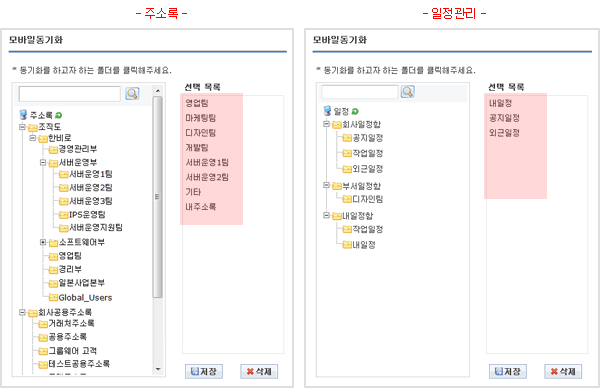The image size is (600, 388).
Task: Click 저장 in the 주소록 panel
Action: click(204, 371)
